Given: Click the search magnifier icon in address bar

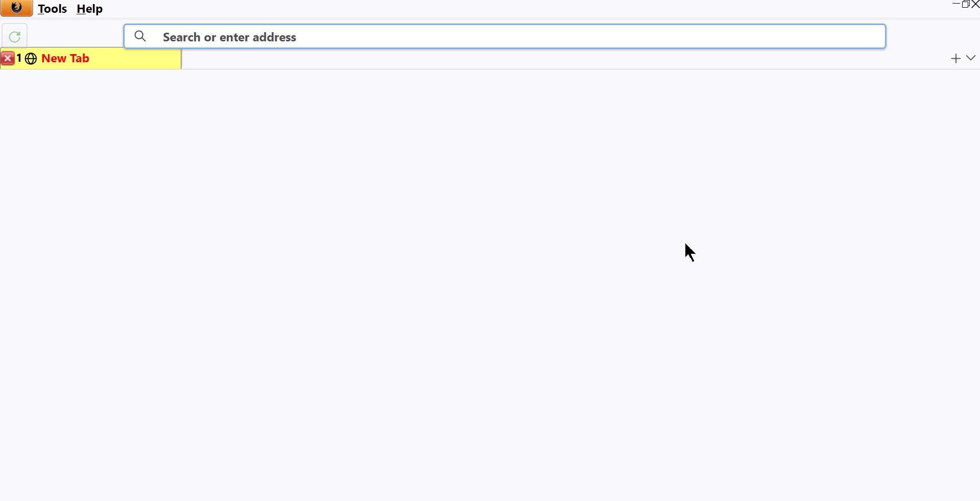Looking at the screenshot, I should (140, 36).
